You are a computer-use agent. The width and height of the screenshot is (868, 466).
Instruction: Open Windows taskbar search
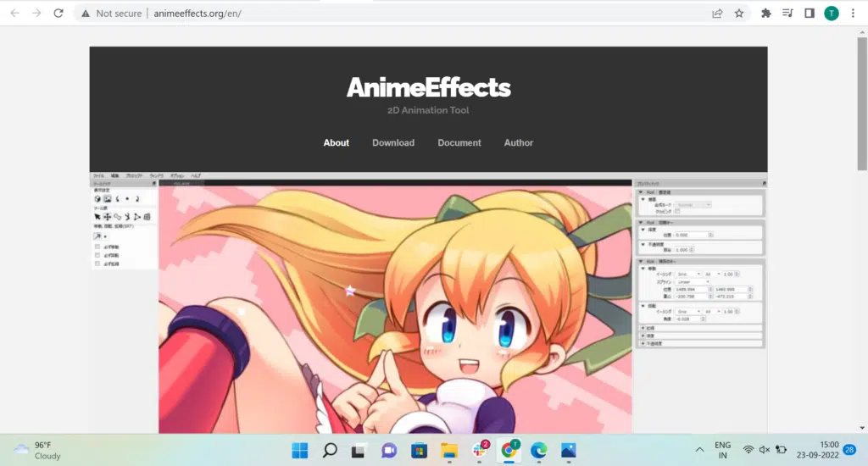click(330, 451)
